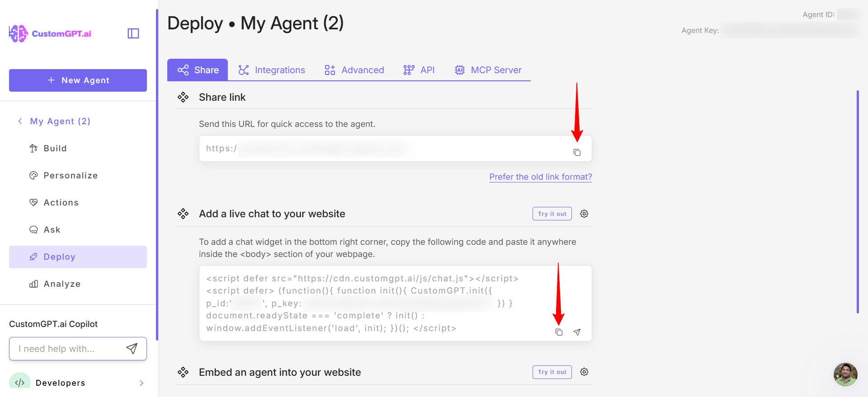The width and height of the screenshot is (868, 397).
Task: Click the CustomGPT.ai logo
Action: coord(50,34)
